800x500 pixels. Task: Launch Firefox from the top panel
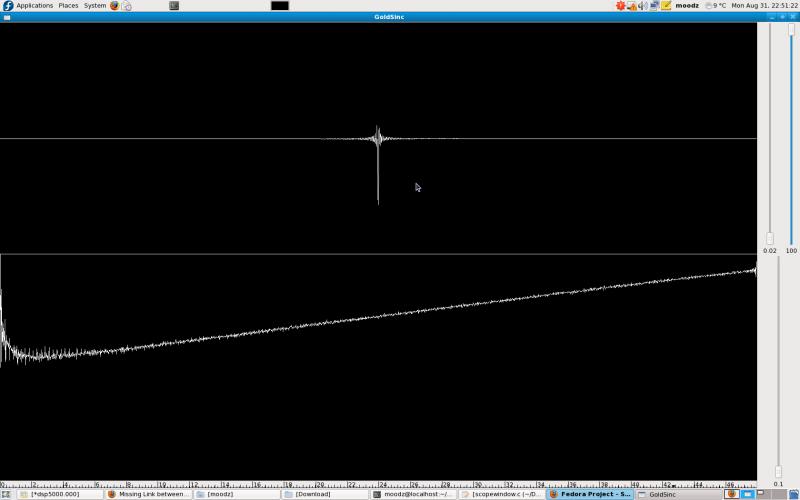tap(114, 5)
